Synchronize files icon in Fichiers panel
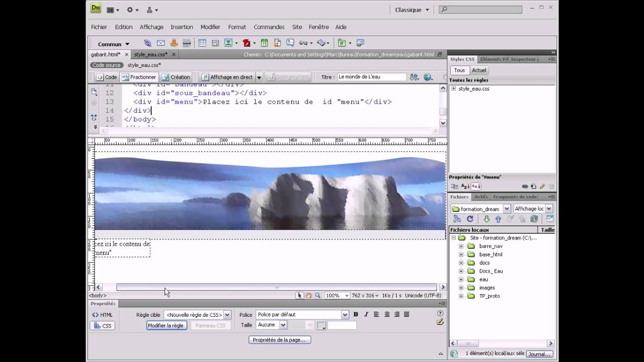Viewport: 644px width, 362px height. (x=534, y=219)
